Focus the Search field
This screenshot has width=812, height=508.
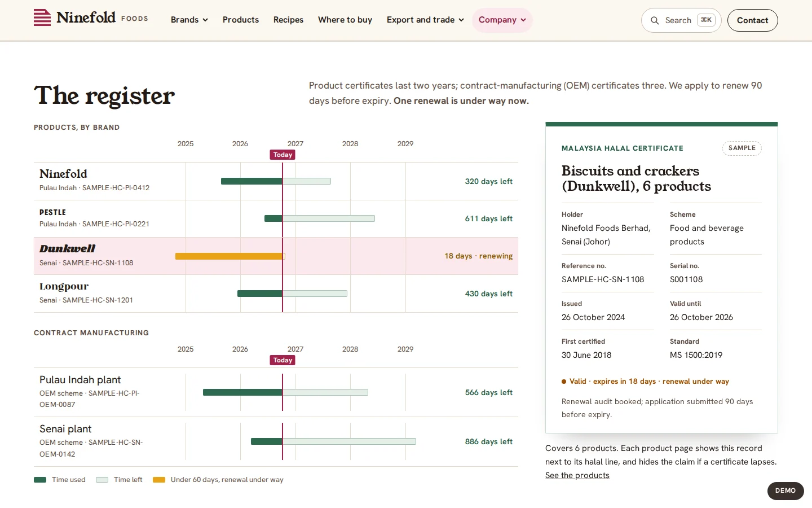(x=681, y=20)
